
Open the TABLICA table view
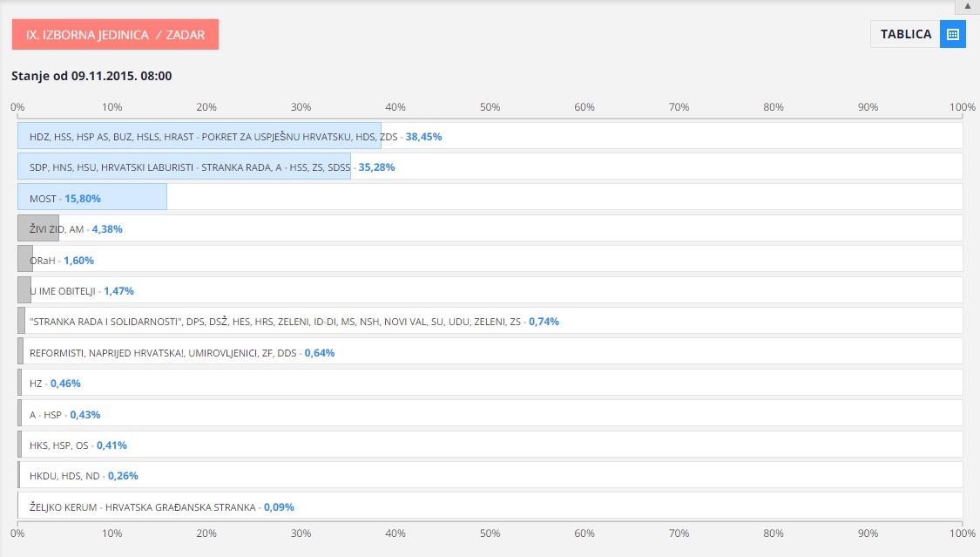click(906, 34)
